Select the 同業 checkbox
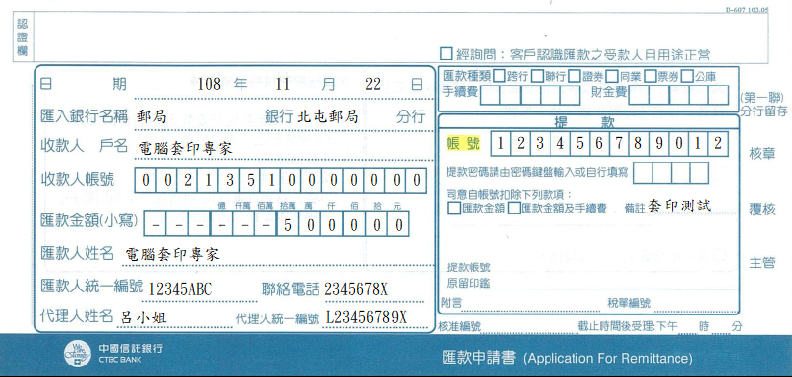Screen dimensions: 792x377 tap(612, 76)
